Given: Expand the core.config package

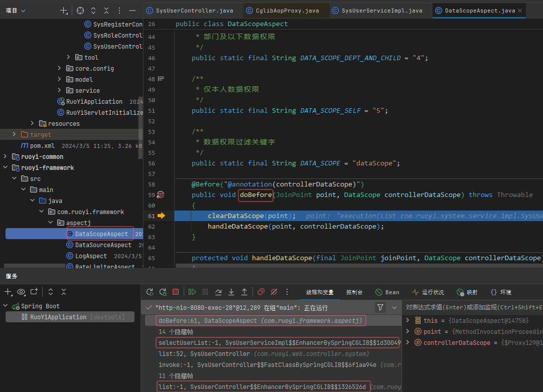Looking at the screenshot, I should [59, 68].
